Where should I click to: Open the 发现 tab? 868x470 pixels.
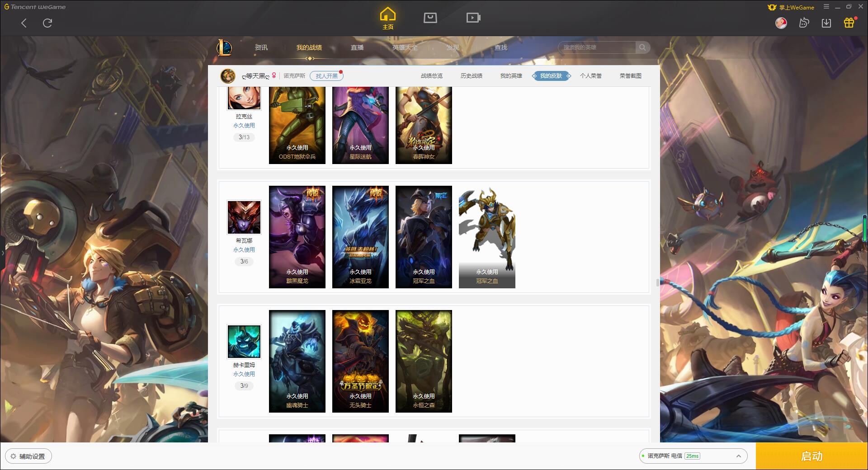pyautogui.click(x=453, y=47)
